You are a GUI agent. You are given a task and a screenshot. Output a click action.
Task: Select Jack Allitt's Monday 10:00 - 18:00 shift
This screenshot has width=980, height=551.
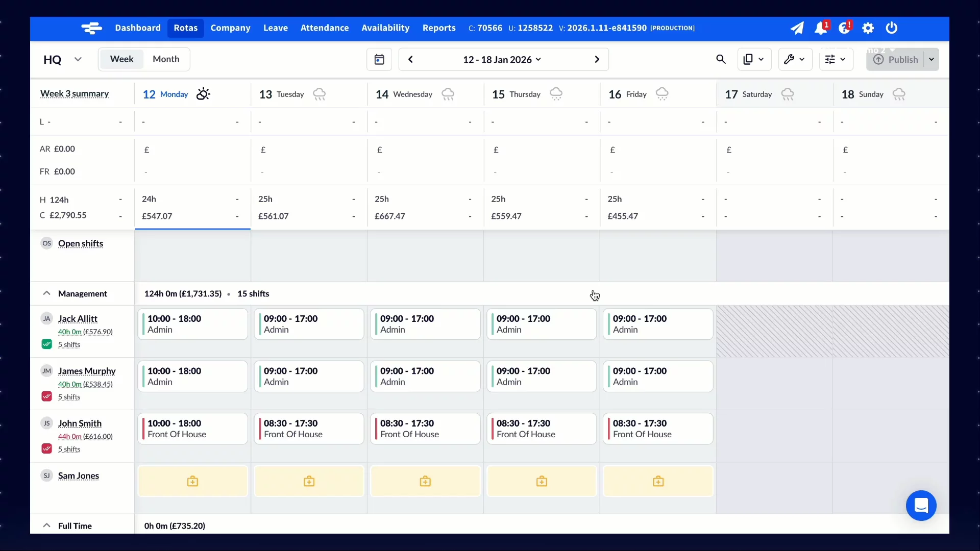pos(192,324)
